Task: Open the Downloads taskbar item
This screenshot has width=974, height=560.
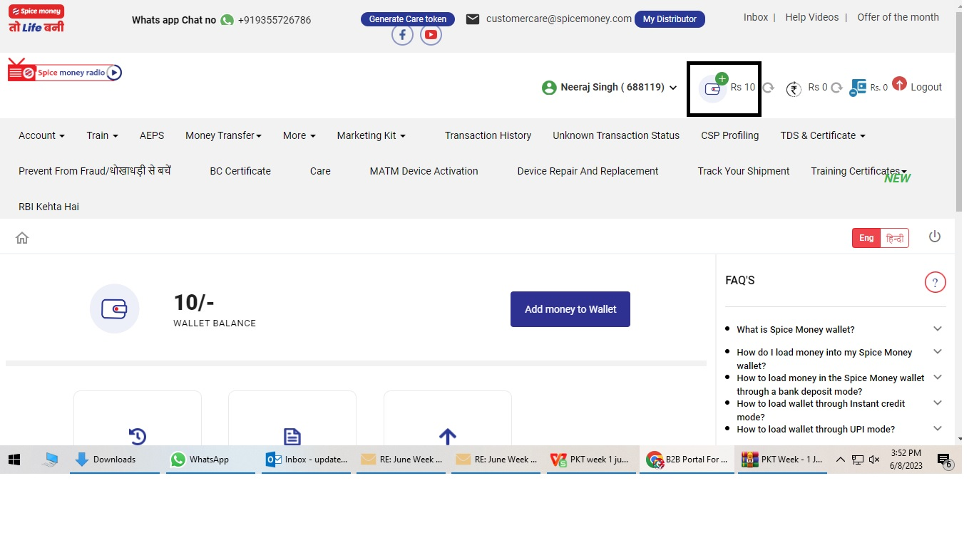Action: [x=115, y=460]
